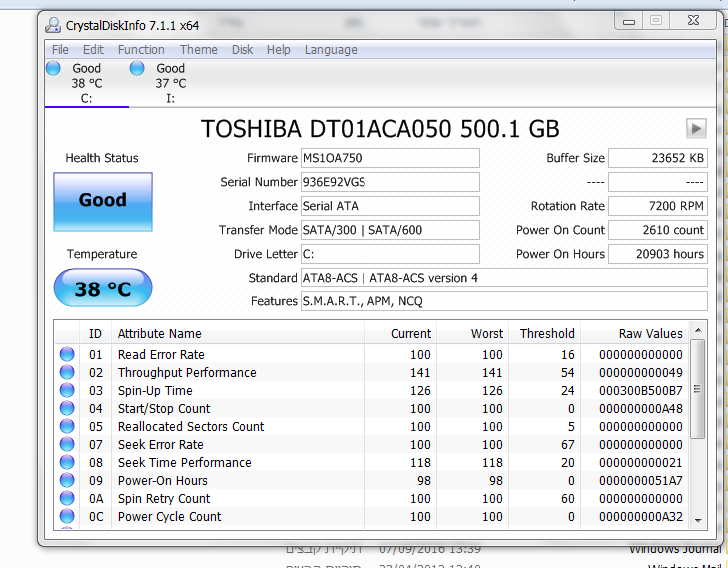
Task: Click the CrystalDiskInfo app icon in title bar
Action: click(54, 23)
